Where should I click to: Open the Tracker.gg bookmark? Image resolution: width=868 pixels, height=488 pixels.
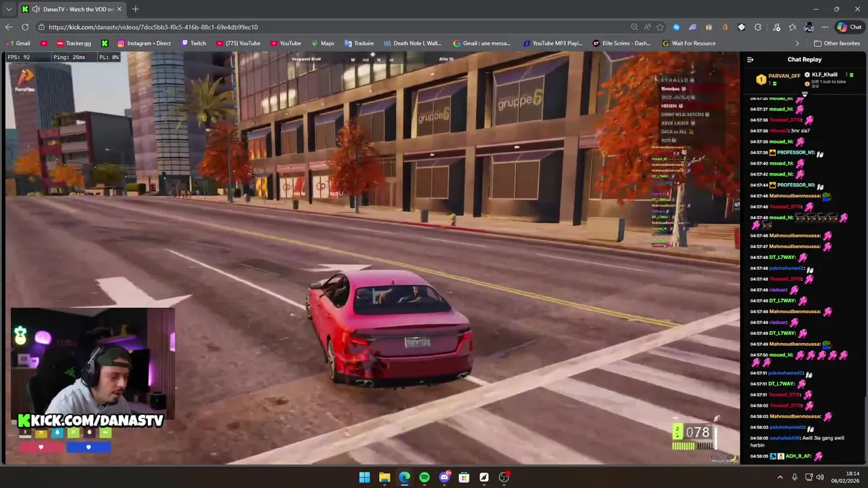pyautogui.click(x=74, y=43)
